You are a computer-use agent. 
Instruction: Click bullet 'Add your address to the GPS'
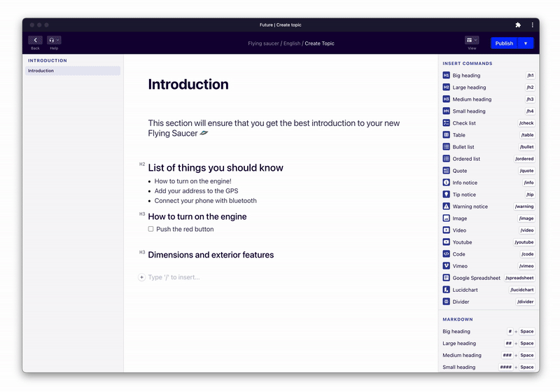point(196,191)
